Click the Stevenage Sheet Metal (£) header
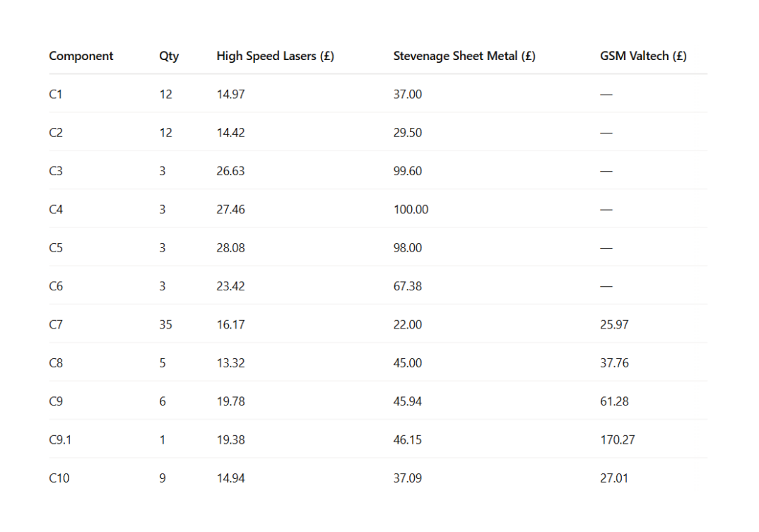 (x=464, y=56)
